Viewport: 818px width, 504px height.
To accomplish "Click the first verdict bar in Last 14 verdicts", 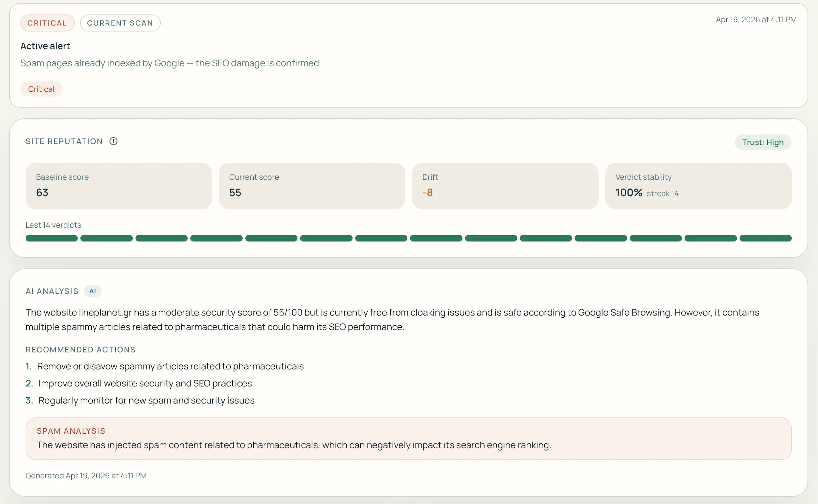I will (x=52, y=238).
